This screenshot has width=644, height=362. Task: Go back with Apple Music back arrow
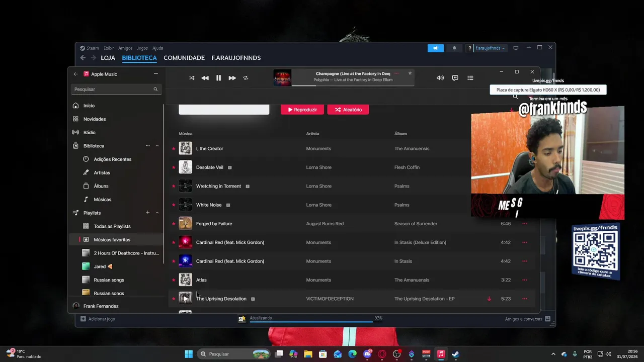[x=75, y=74]
